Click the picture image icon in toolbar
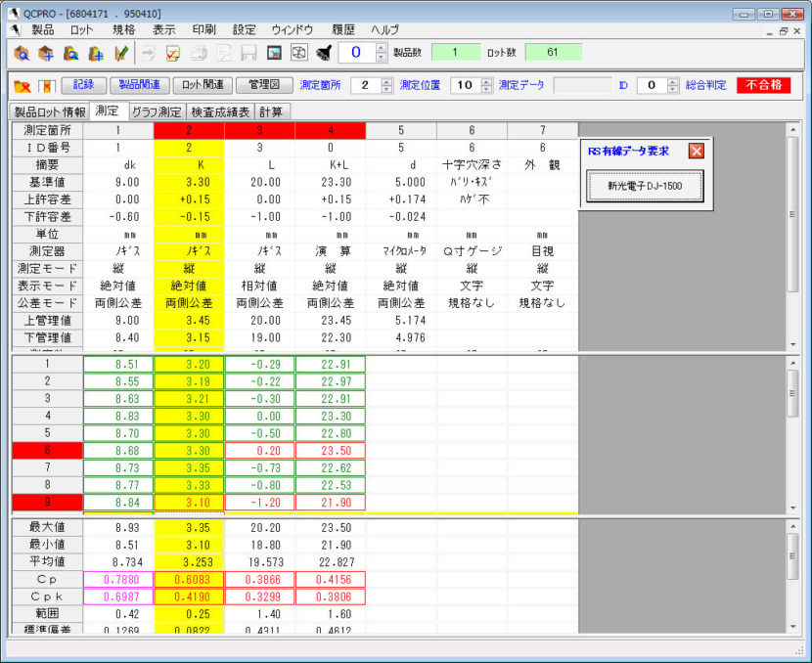The image size is (812, 663). [275, 53]
